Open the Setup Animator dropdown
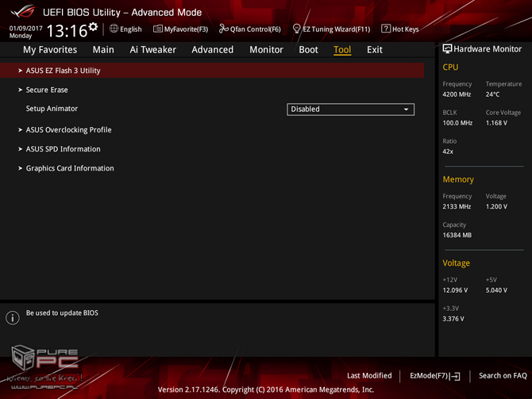This screenshot has width=532, height=399. pos(350,109)
